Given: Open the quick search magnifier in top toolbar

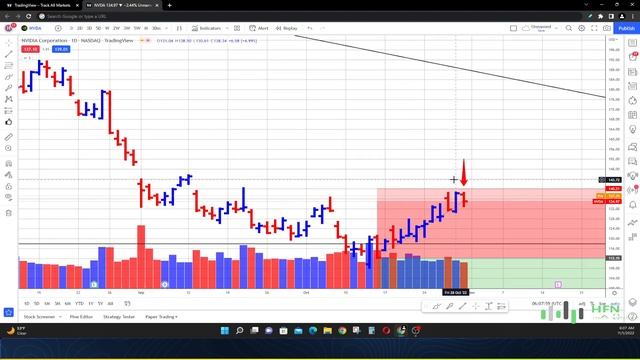Looking at the screenshot, I should [569, 28].
